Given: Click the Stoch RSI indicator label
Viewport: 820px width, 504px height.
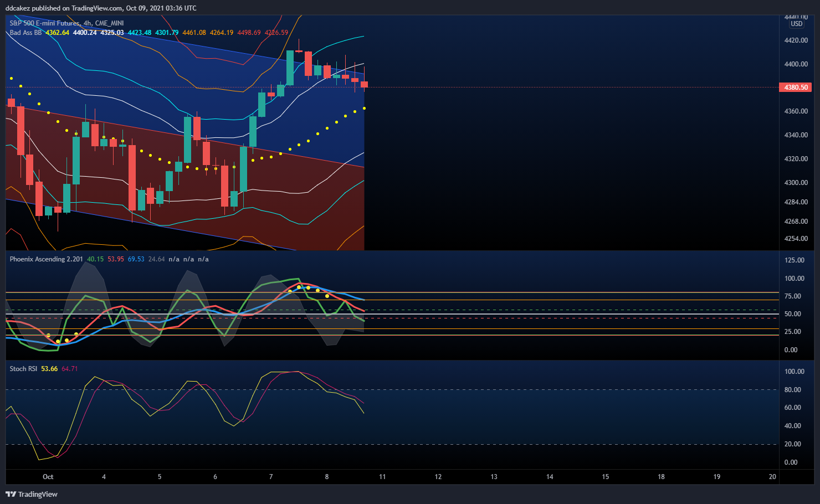Looking at the screenshot, I should point(23,369).
